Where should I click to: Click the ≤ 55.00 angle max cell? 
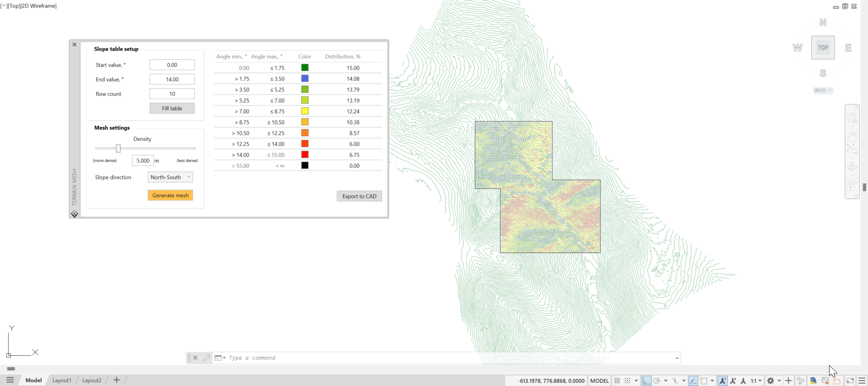pyautogui.click(x=276, y=155)
